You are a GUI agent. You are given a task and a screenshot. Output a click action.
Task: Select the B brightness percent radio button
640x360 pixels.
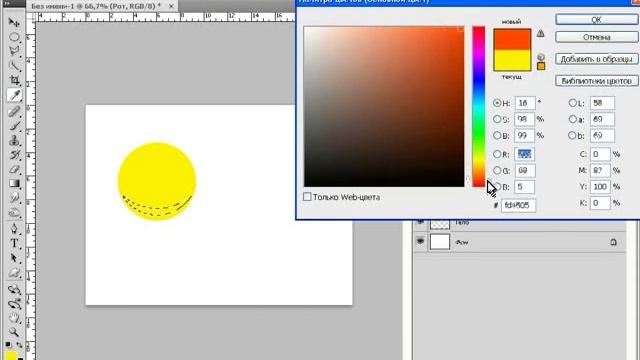tap(497, 135)
